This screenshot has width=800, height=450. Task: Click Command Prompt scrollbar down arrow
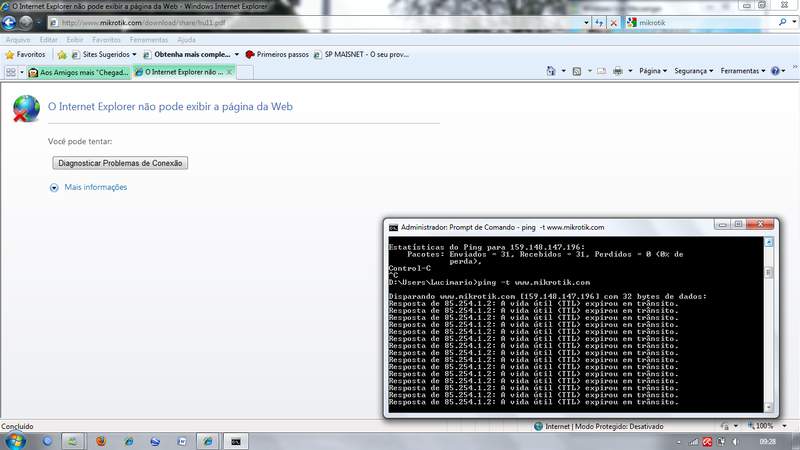click(769, 407)
